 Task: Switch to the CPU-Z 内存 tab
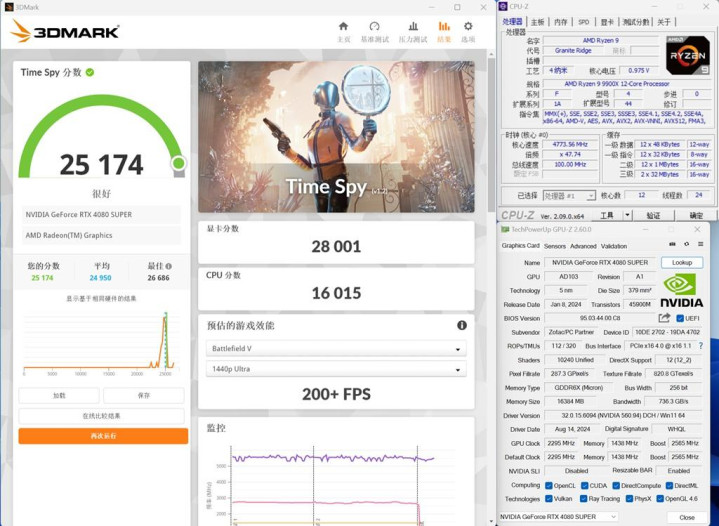(x=560, y=22)
